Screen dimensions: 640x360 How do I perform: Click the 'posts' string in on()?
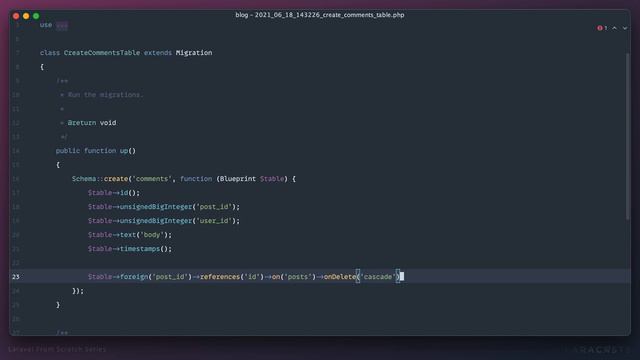tap(298, 277)
